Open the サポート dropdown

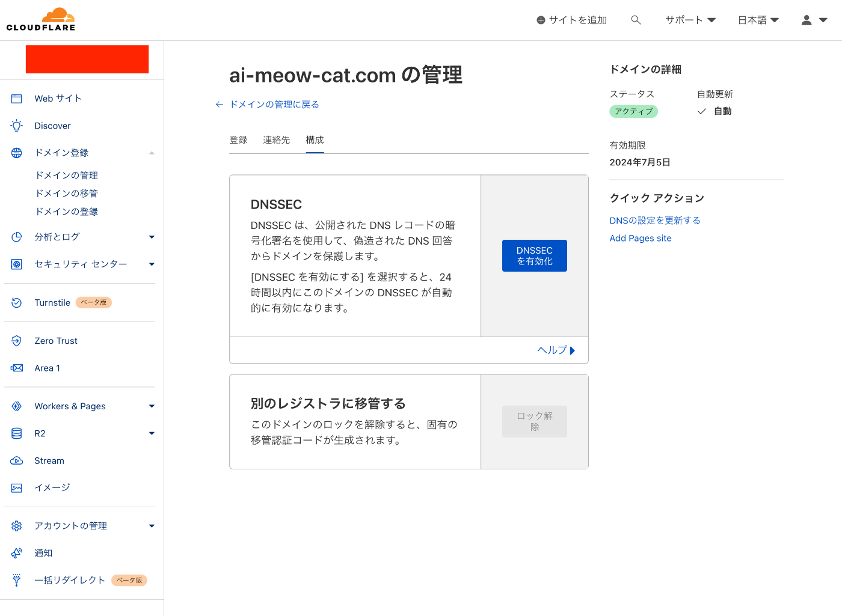point(690,20)
